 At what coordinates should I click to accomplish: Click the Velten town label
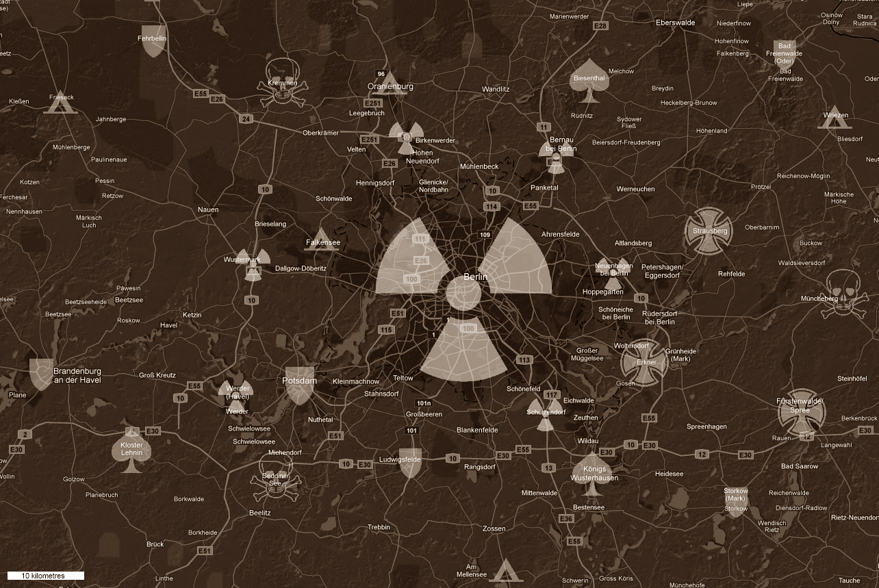[356, 149]
